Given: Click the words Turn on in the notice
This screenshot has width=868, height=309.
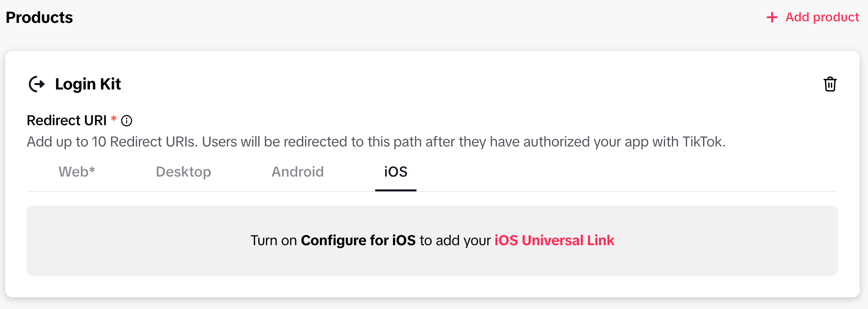Looking at the screenshot, I should click(x=274, y=240).
